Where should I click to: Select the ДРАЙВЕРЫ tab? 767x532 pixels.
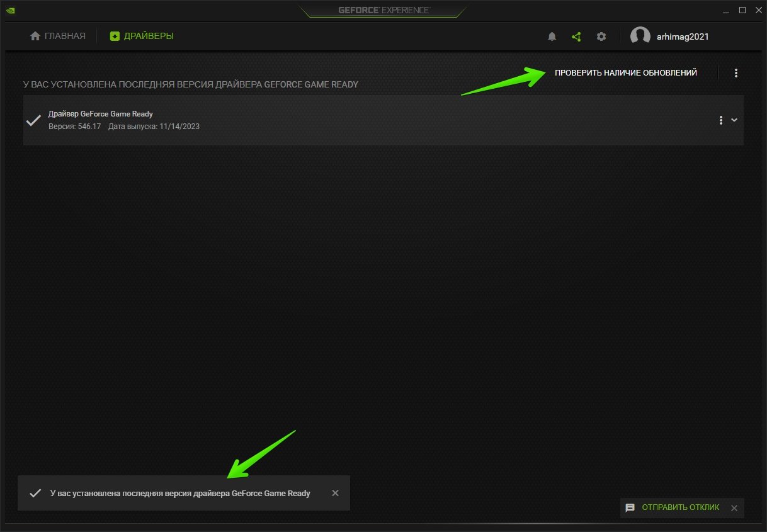tap(142, 36)
